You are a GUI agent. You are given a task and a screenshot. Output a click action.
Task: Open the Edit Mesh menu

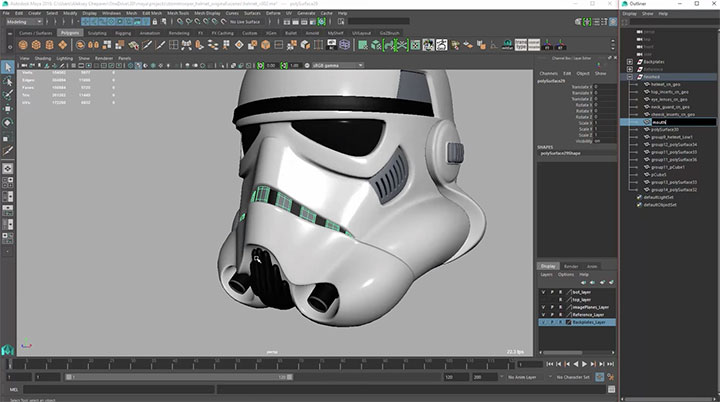tap(152, 13)
